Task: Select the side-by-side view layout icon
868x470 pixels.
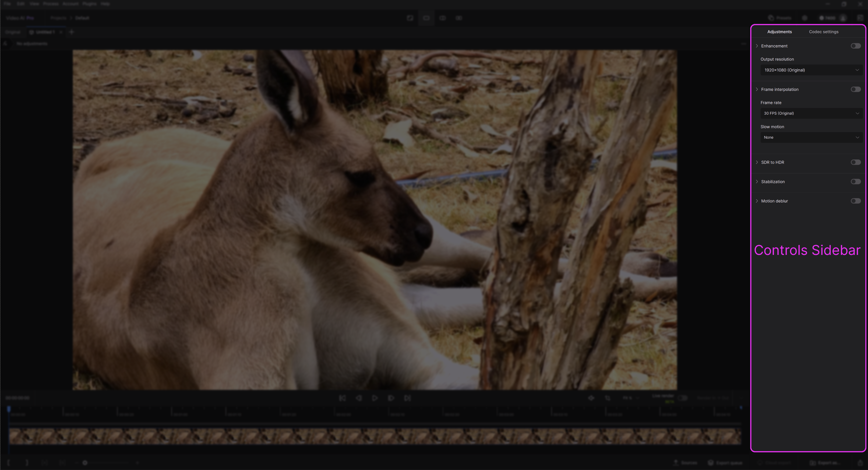Action: pos(458,18)
